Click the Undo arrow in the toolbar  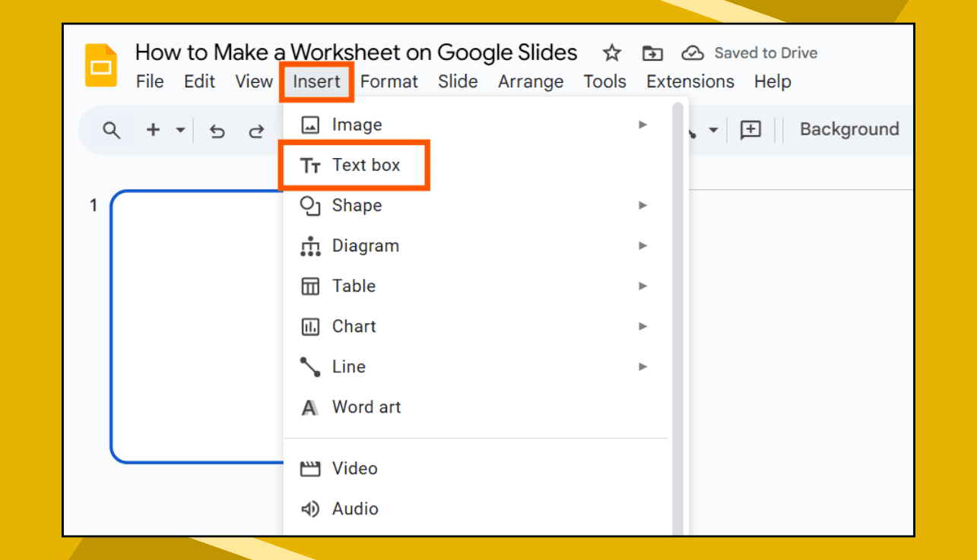pyautogui.click(x=217, y=130)
